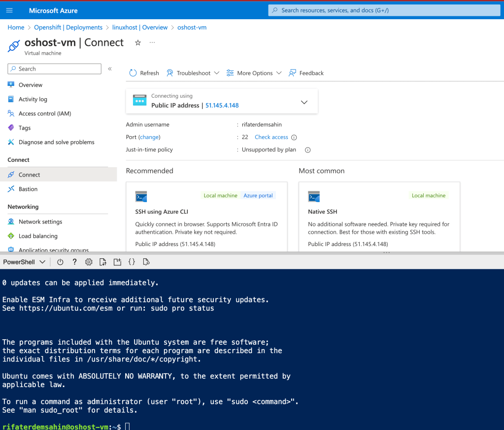504x430 pixels.
Task: Click the terminal prompt to focus it
Action: (127, 427)
